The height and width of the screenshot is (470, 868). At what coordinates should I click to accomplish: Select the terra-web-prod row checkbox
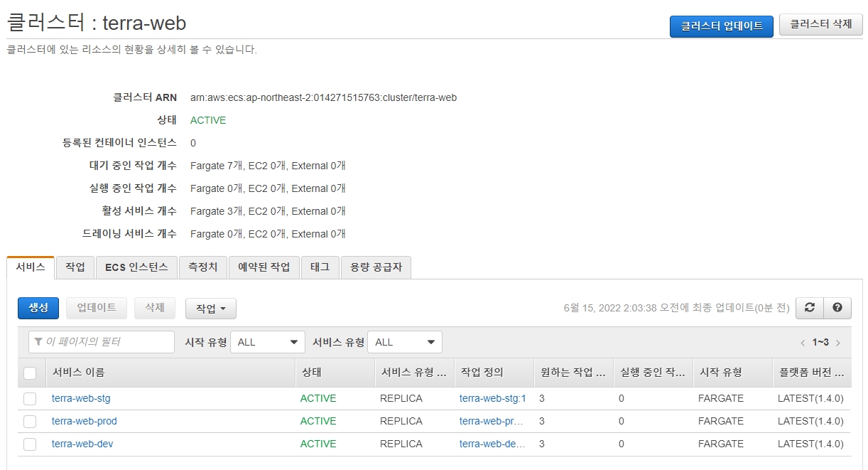(30, 422)
